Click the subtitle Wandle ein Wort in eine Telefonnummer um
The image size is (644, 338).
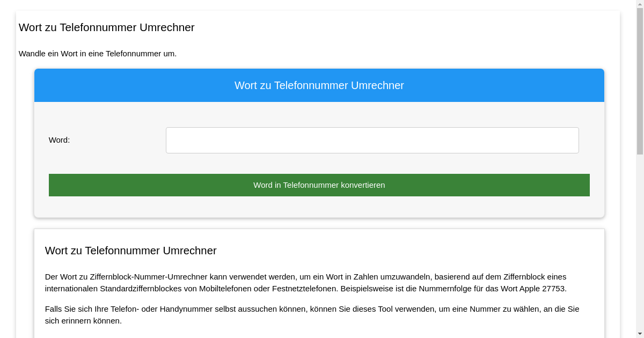[x=98, y=54]
